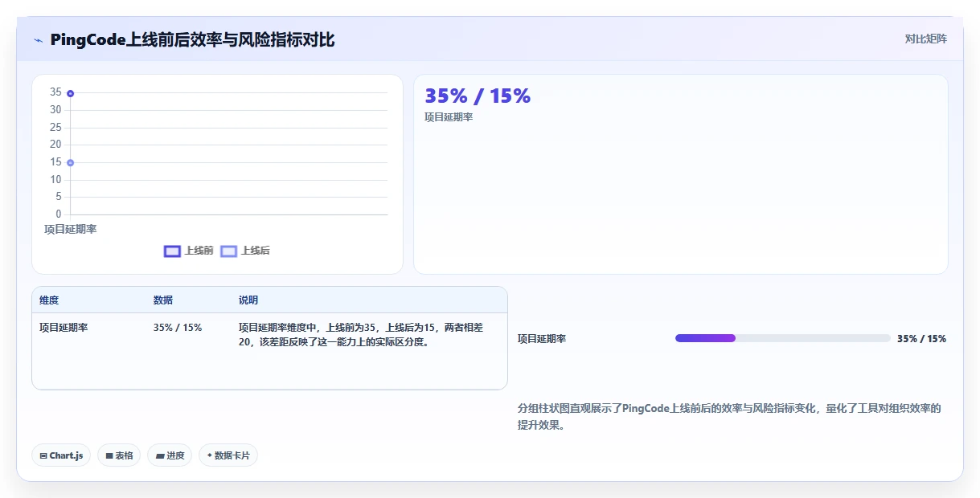Click the 项目延期率 x-axis label on the chart
Screen dimensions: 980x498
click(70, 229)
